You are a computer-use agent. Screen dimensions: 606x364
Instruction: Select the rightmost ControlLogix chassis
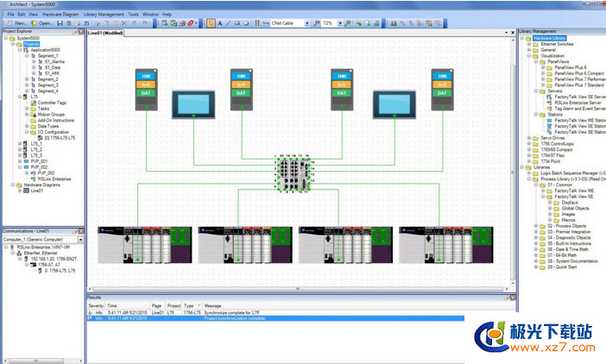tap(446, 245)
